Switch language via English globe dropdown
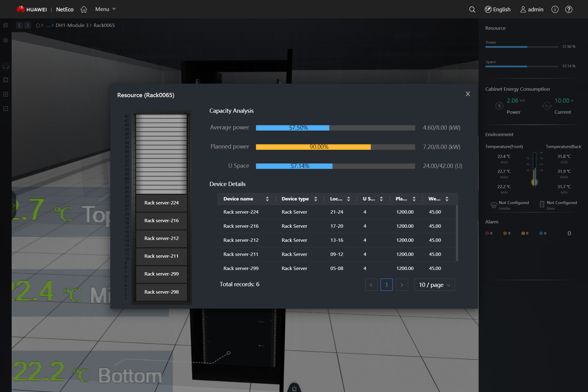The image size is (588, 392). point(497,10)
